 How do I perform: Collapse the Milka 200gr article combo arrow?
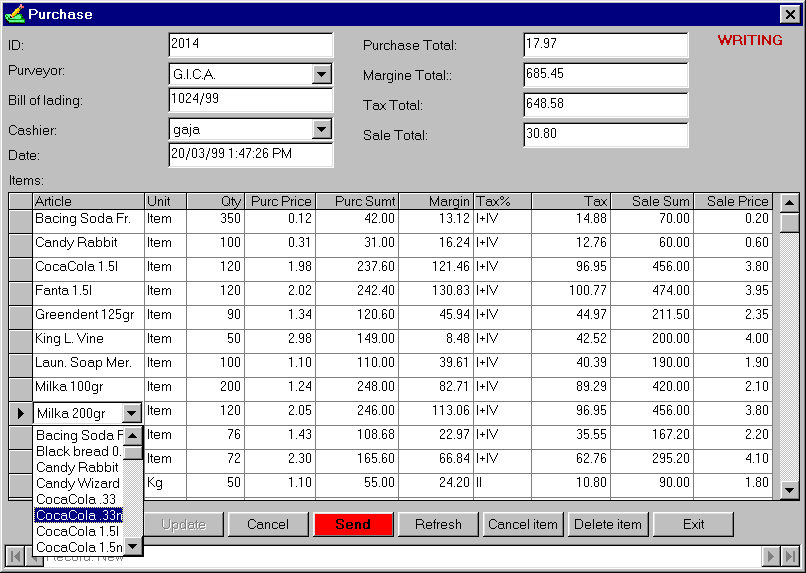tap(132, 413)
